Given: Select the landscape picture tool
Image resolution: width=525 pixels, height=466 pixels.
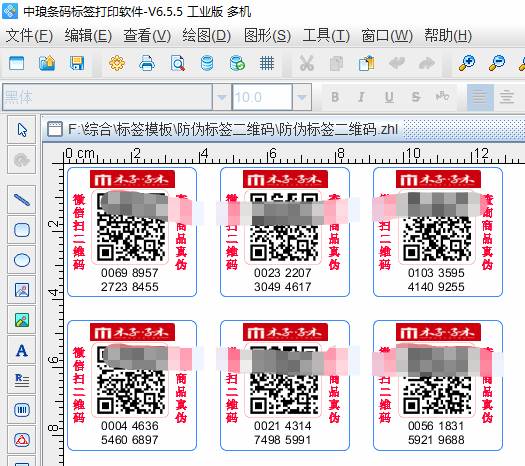Looking at the screenshot, I should pyautogui.click(x=22, y=320).
